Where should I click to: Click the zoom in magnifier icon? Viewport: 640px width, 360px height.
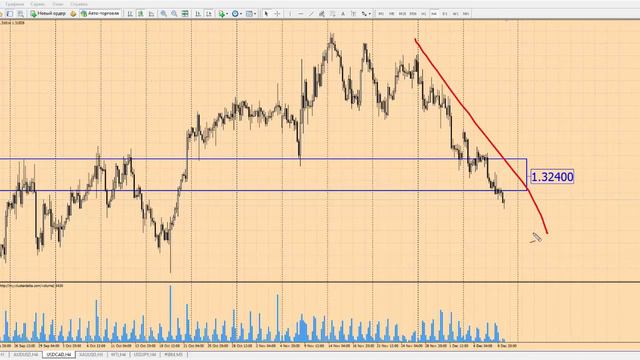(163, 13)
